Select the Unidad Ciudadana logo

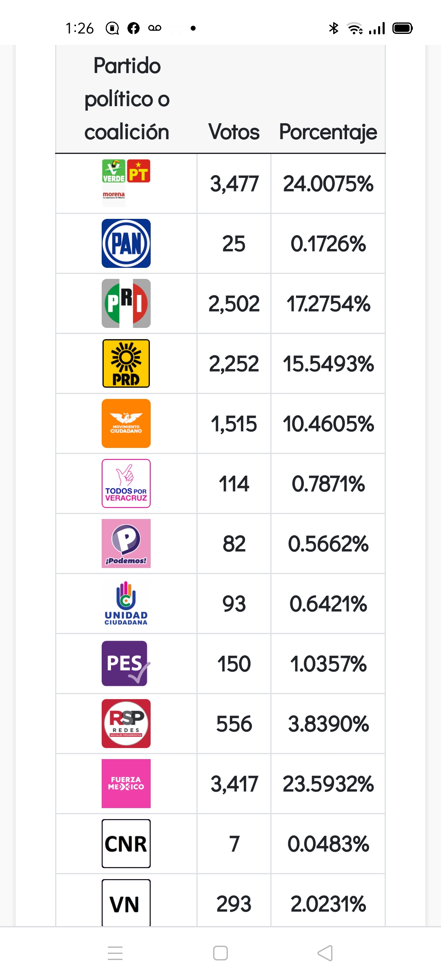(x=126, y=604)
